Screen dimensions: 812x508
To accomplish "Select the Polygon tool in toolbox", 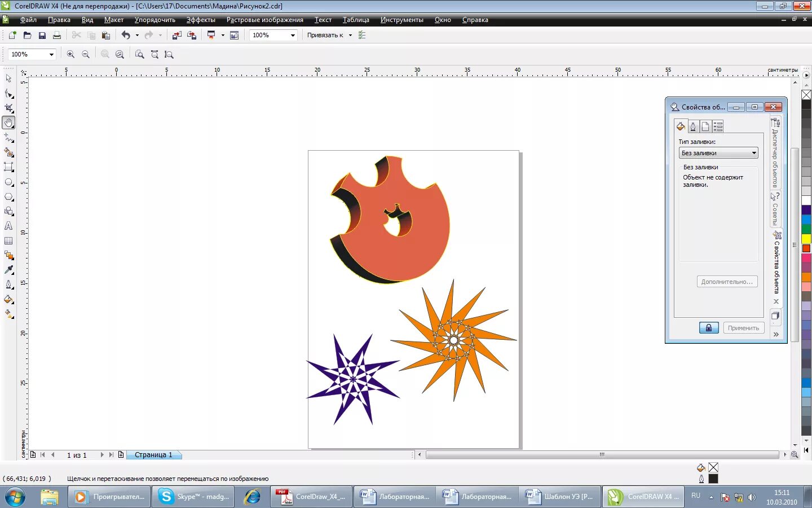I will point(8,197).
